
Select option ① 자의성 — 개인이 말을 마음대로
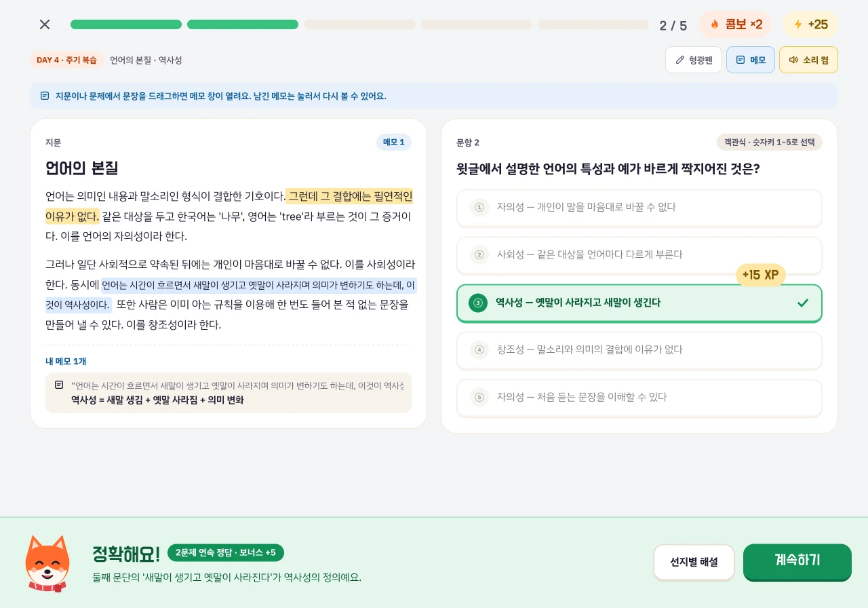coord(639,208)
